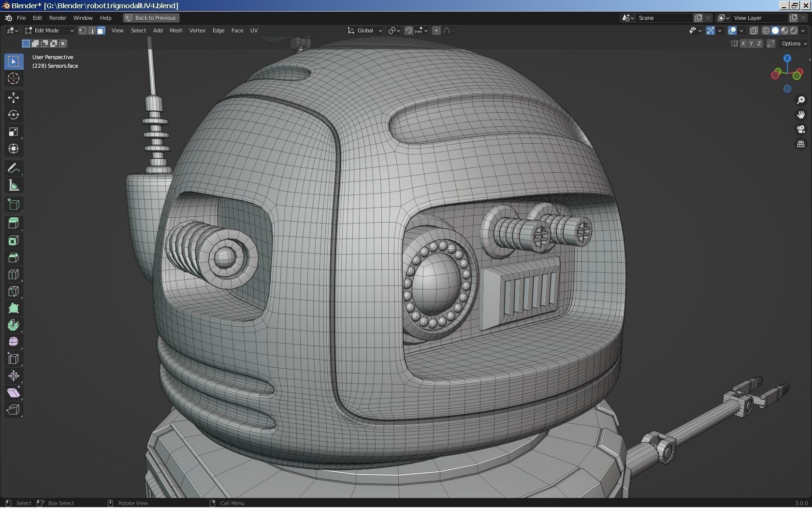Activate the Shear tool
This screenshot has height=508, width=812.
(x=14, y=393)
